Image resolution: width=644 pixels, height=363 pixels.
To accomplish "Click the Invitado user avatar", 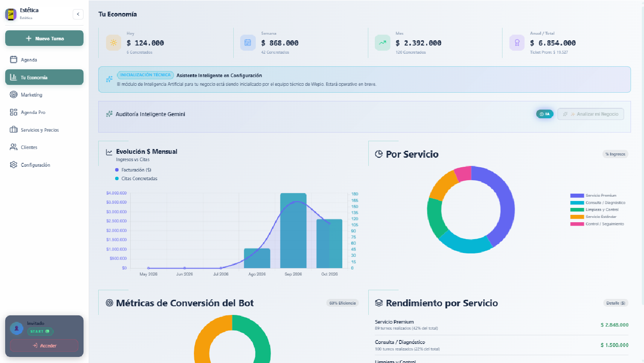I will point(16,328).
